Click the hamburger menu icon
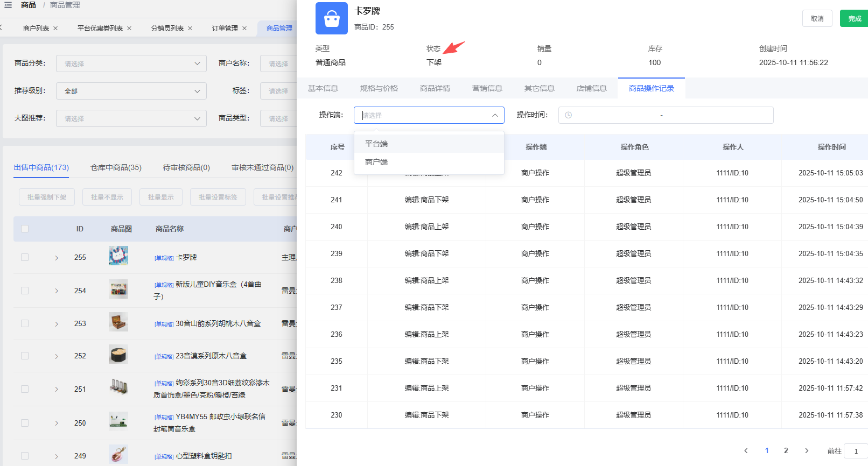The width and height of the screenshot is (868, 466). 8,5
